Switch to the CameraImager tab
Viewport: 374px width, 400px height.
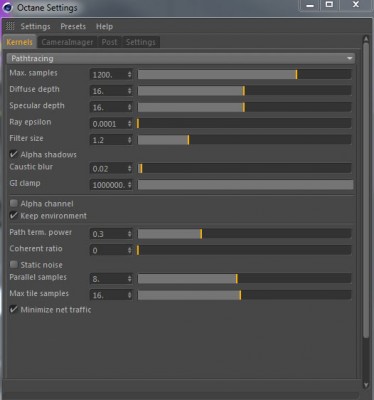[67, 42]
